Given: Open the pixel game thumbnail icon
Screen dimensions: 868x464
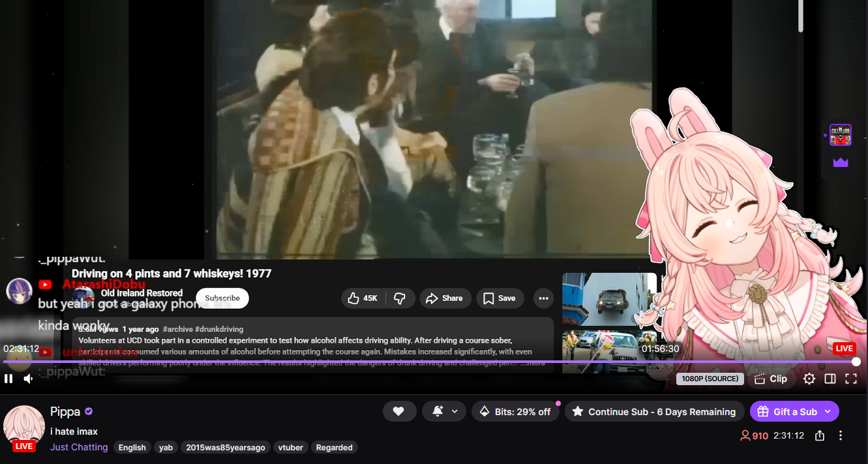Looking at the screenshot, I should coord(841,135).
